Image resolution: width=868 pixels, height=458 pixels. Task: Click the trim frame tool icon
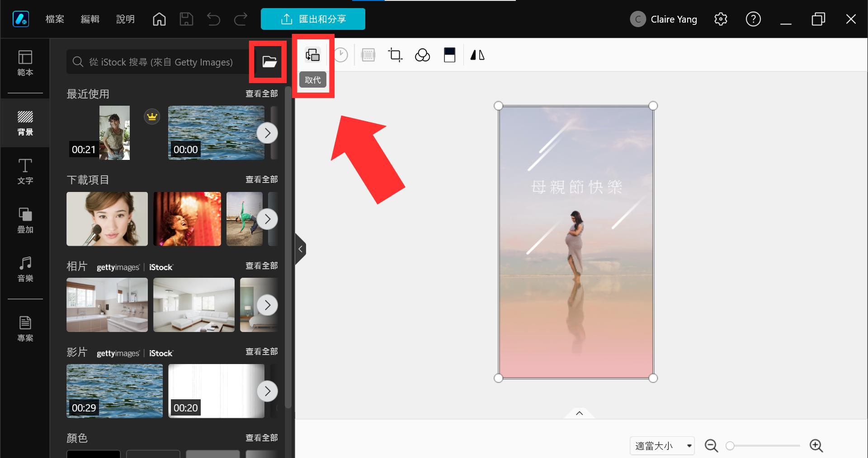368,55
